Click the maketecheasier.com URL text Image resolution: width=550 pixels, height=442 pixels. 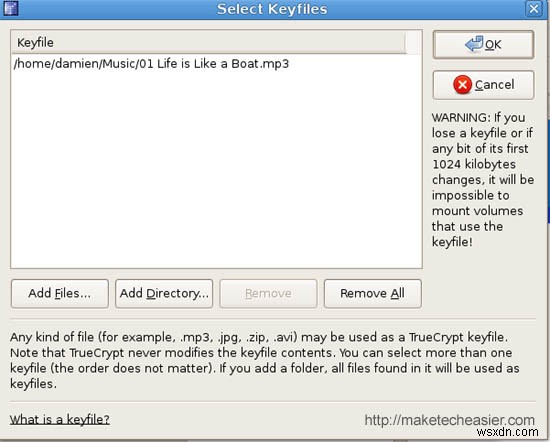click(x=449, y=420)
